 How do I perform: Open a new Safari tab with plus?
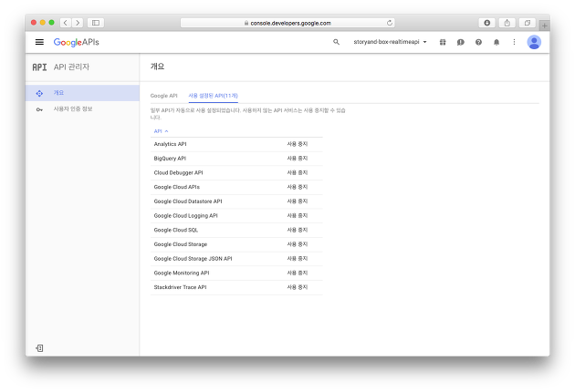544,26
